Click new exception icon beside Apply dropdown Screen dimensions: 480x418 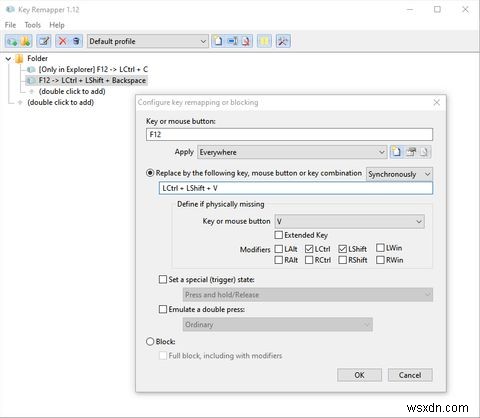tap(396, 152)
